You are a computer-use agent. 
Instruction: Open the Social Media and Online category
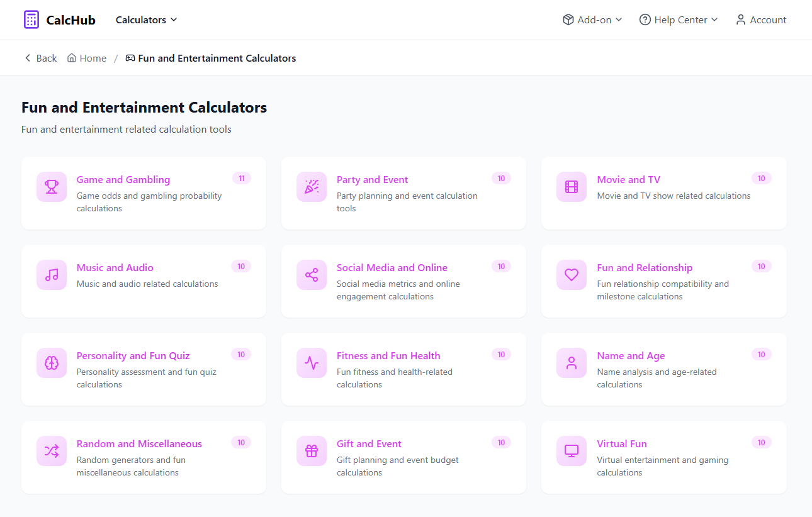point(392,267)
